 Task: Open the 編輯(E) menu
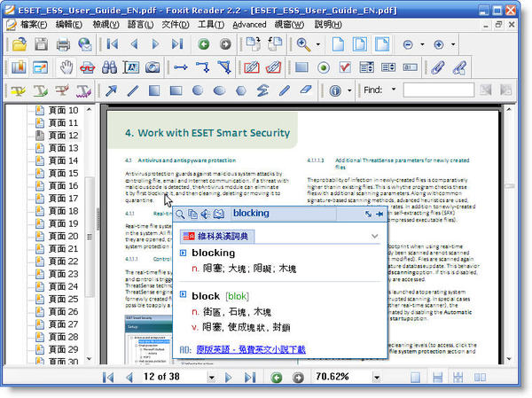tap(69, 25)
